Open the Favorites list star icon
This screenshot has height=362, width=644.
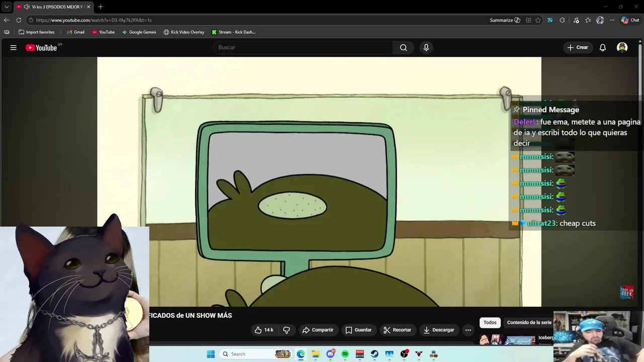tap(588, 20)
